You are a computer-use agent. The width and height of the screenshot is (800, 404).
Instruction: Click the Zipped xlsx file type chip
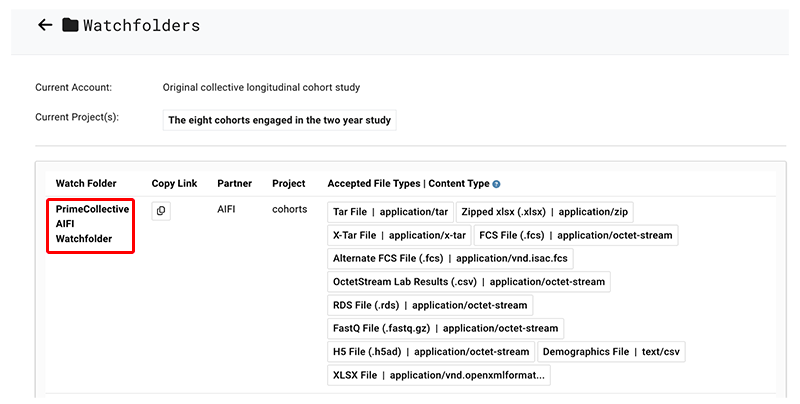point(545,212)
